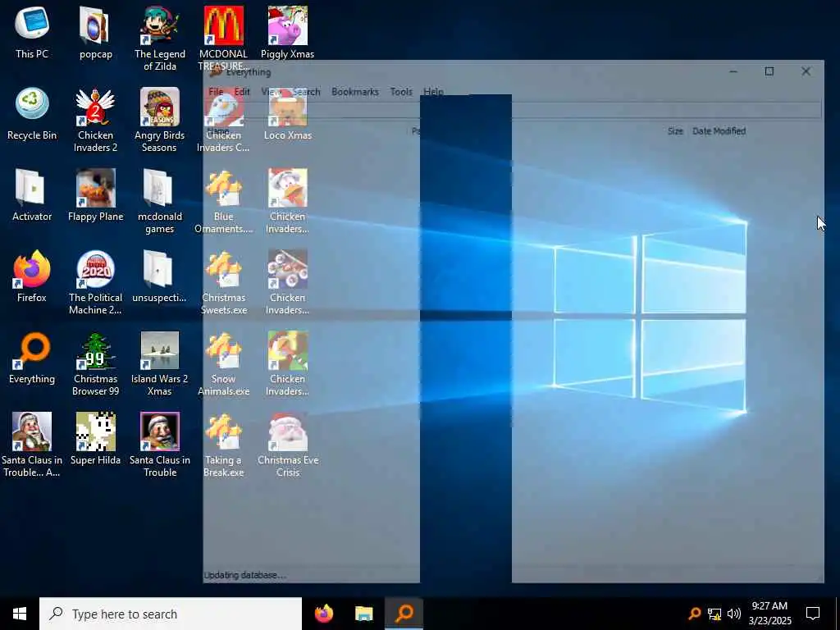Viewport: 840px width, 630px height.
Task: Open the Tools menu in Everything
Action: (x=401, y=92)
